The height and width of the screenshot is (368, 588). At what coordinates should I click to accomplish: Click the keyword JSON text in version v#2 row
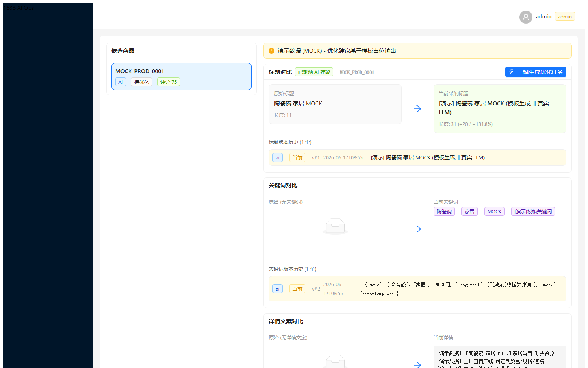point(459,289)
